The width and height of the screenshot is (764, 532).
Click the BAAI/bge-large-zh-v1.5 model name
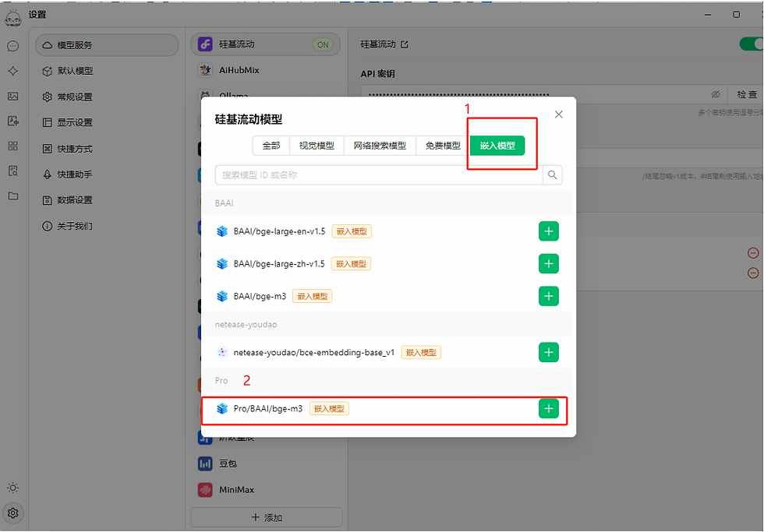279,263
